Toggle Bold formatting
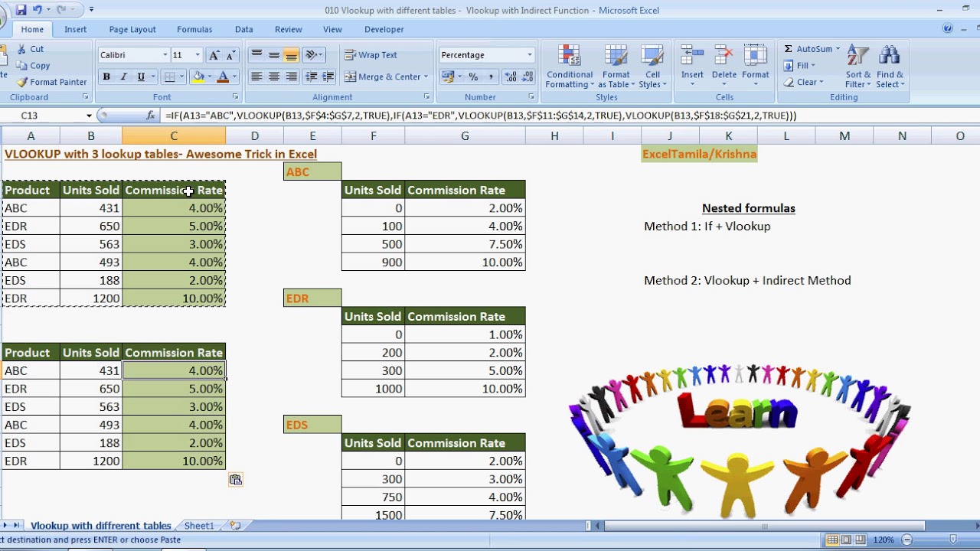The width and height of the screenshot is (980, 551). [x=106, y=77]
